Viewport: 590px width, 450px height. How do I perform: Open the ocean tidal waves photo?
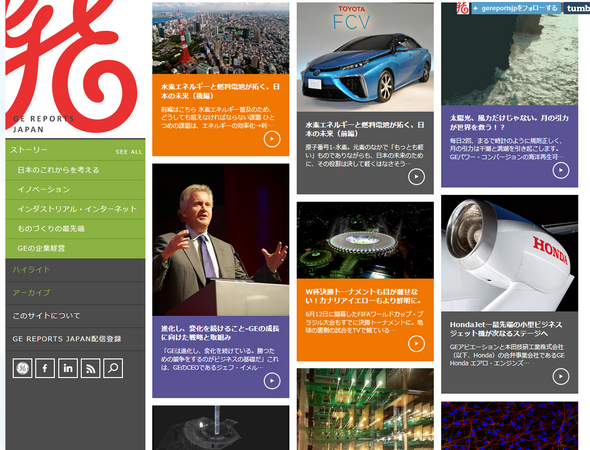coord(510,54)
